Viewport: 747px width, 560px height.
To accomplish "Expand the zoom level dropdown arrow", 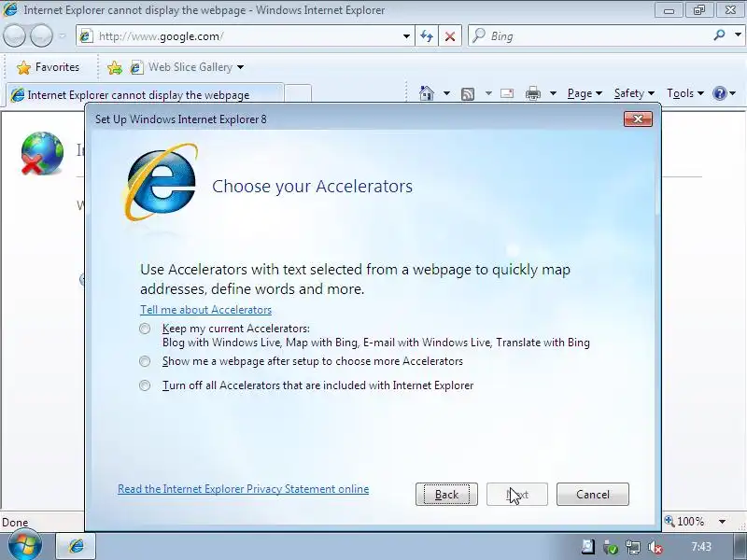I will pos(722,522).
